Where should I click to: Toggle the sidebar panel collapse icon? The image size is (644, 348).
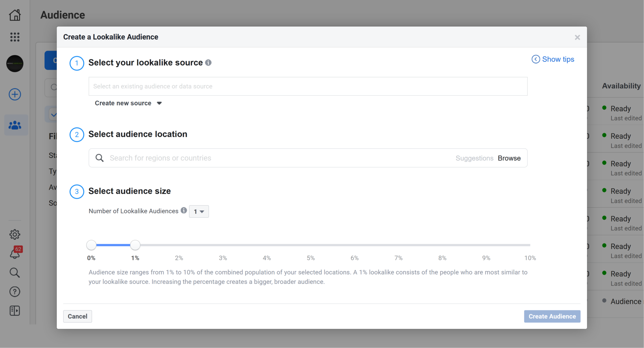[15, 311]
